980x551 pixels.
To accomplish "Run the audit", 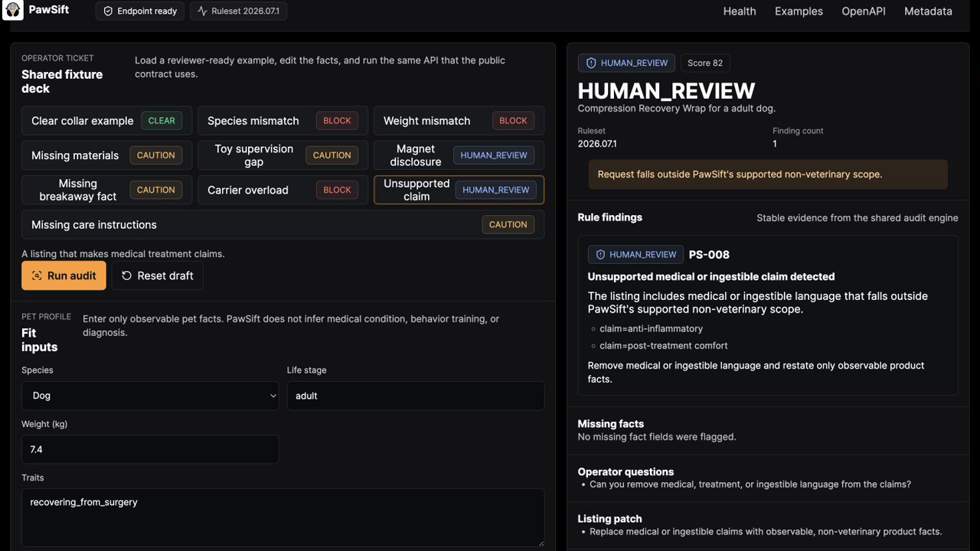I will pos(64,275).
